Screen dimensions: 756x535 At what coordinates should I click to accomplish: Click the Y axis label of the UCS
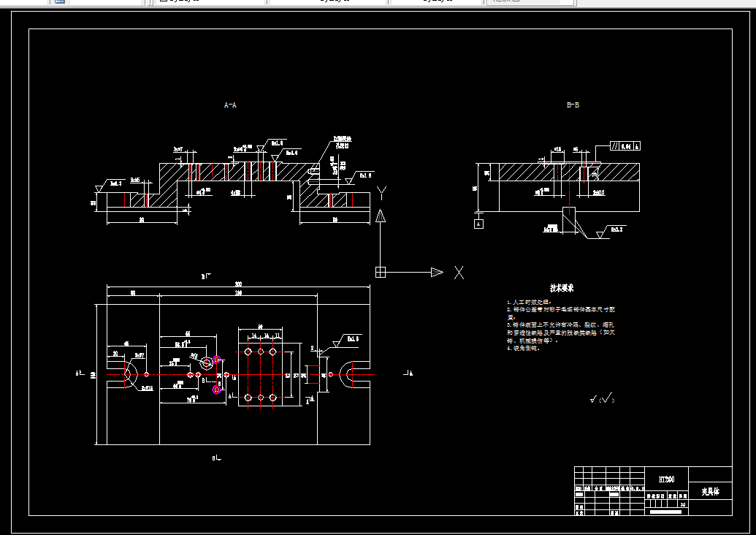[x=381, y=194]
